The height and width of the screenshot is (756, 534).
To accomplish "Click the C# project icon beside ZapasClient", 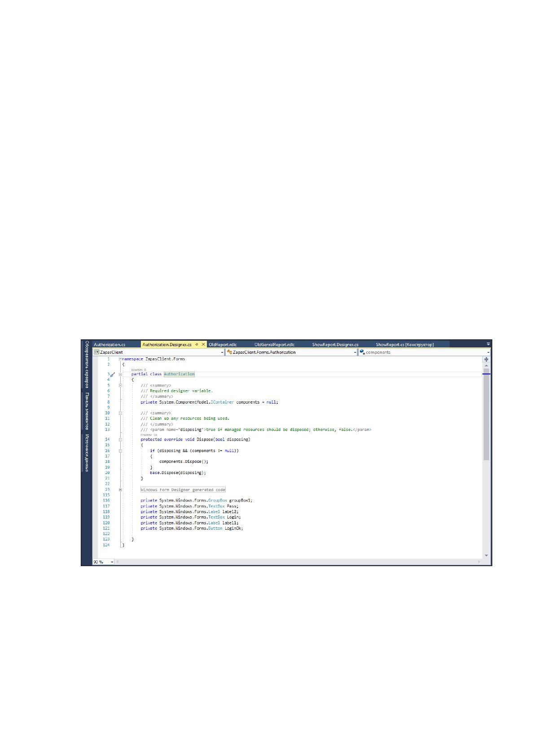I will 96,352.
